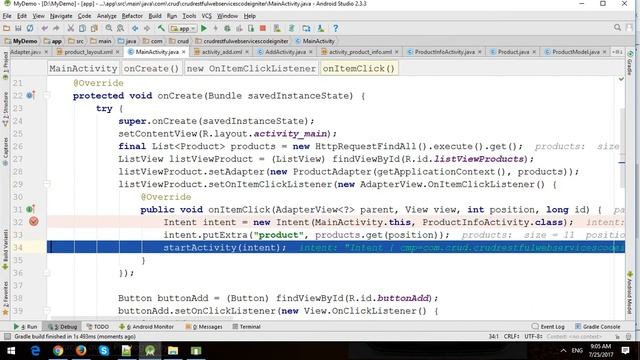The width and height of the screenshot is (640, 360).
Task: Open the TODO tool window
Action: (98, 327)
